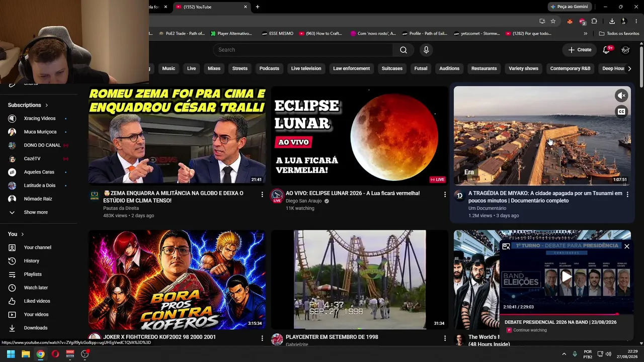
Task: Show hidden bookmarks with the double chevron
Action: 585,34
